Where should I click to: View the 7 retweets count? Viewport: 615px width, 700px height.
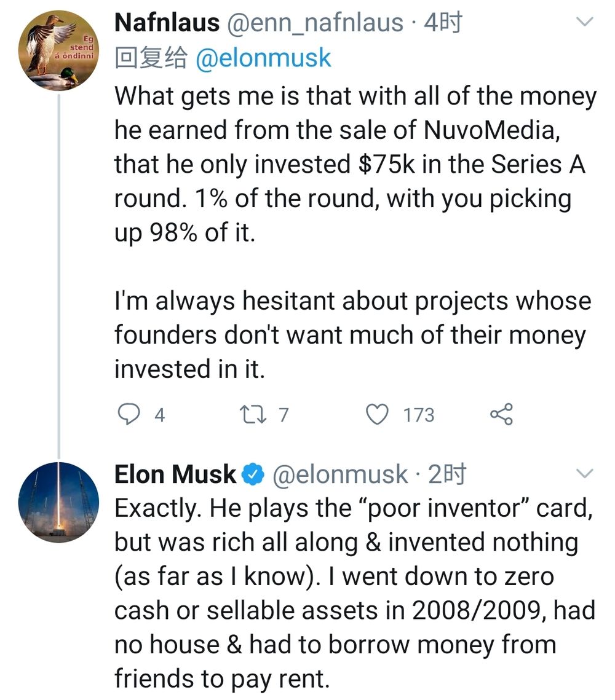pos(284,415)
